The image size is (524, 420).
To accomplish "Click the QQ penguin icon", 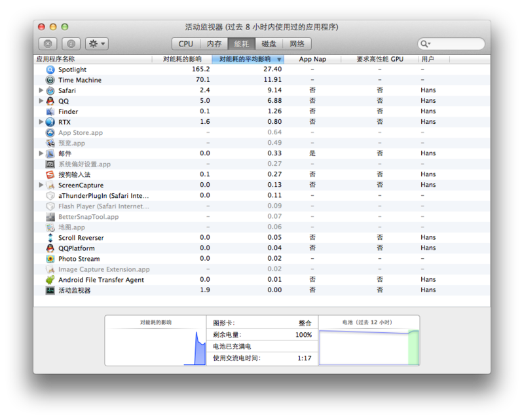I will coord(50,101).
